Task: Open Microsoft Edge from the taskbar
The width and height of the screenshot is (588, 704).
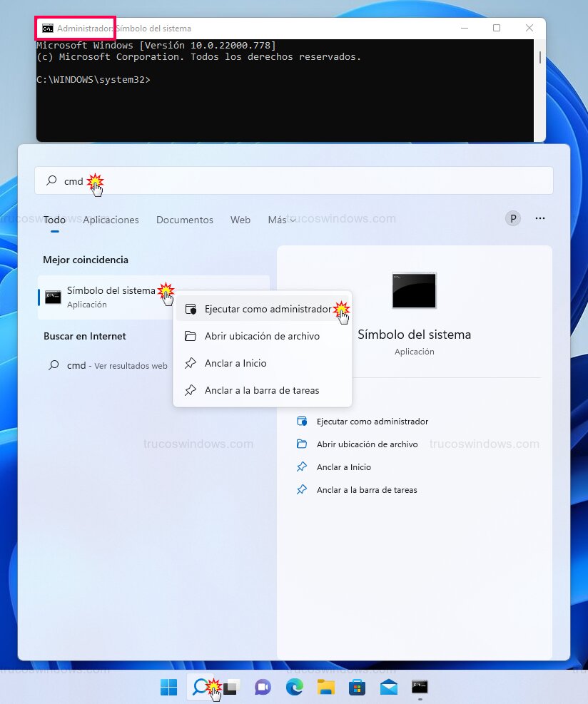Action: click(294, 687)
